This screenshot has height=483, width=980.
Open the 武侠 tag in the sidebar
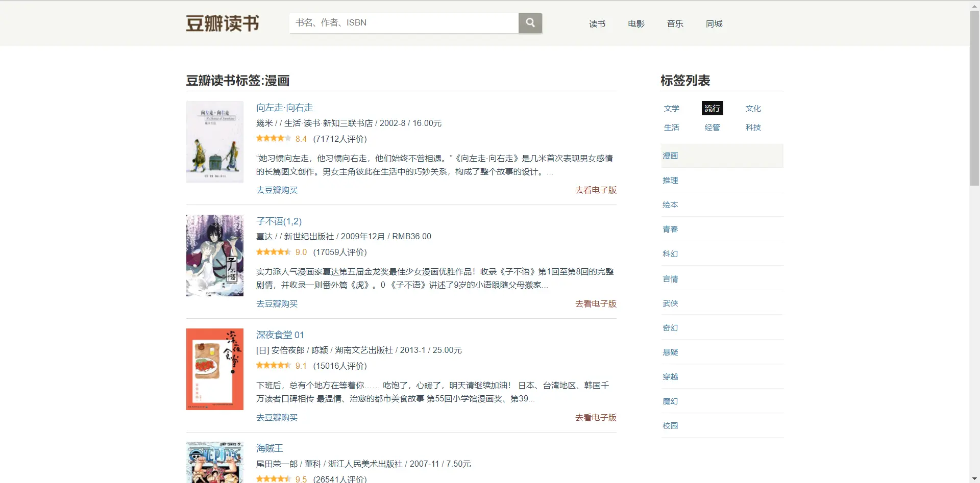(x=722, y=303)
